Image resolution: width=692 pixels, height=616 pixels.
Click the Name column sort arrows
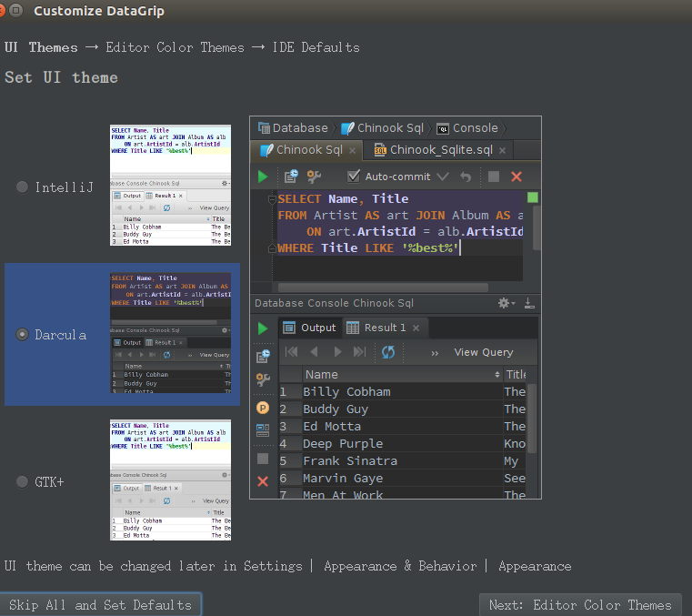pyautogui.click(x=496, y=375)
